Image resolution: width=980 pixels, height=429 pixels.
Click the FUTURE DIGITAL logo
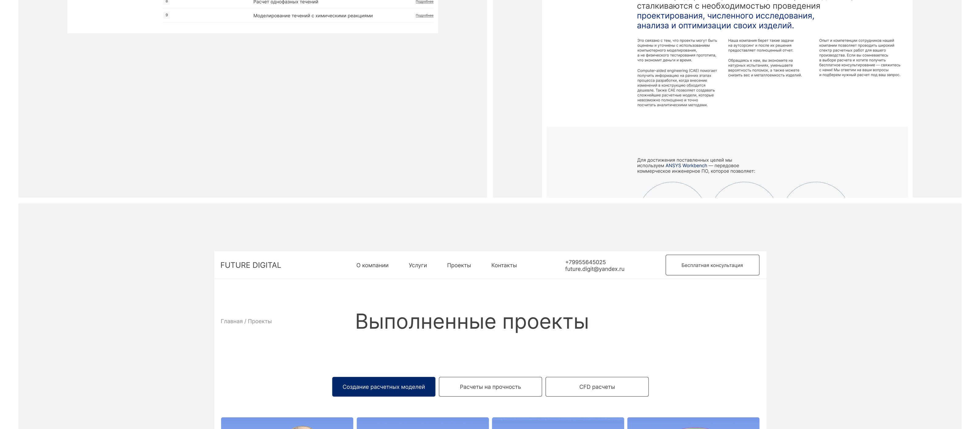[x=250, y=265]
